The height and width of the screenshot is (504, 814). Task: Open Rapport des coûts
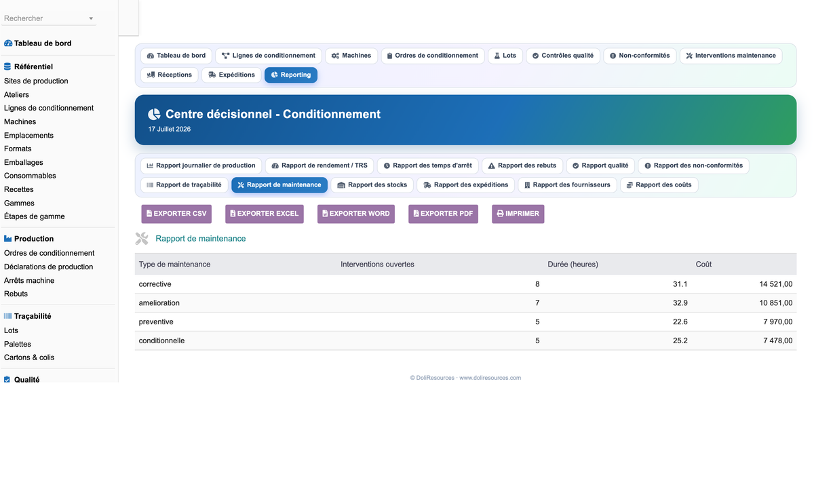(659, 185)
